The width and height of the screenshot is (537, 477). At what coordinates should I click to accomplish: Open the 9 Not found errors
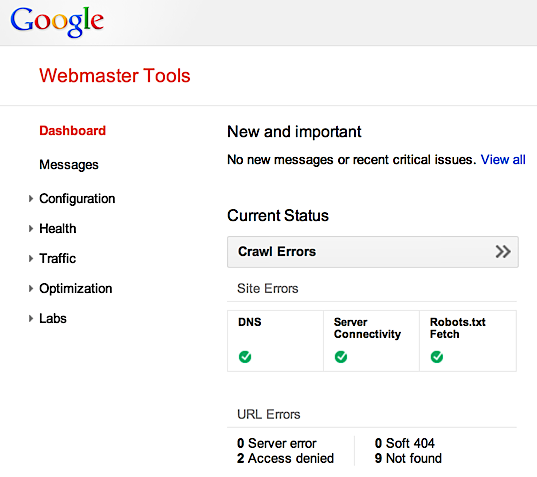click(408, 458)
